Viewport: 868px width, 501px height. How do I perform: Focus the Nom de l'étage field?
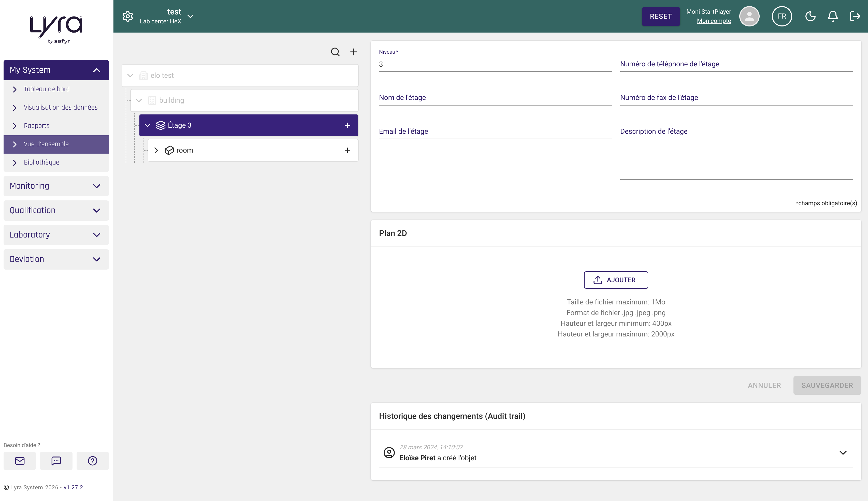point(495,98)
